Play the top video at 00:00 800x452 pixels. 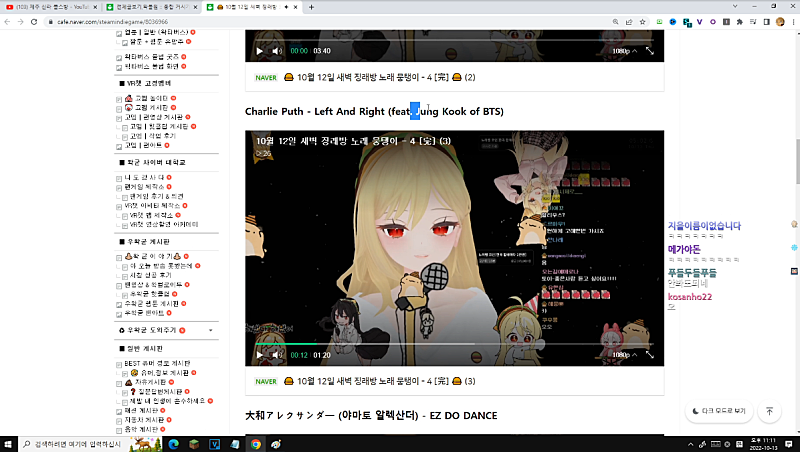260,50
